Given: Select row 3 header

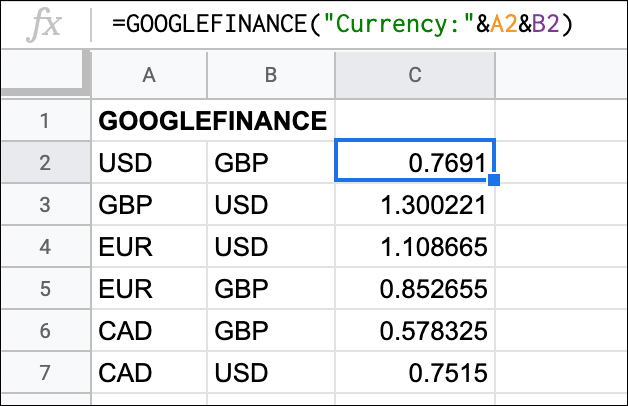Looking at the screenshot, I should tap(45, 204).
